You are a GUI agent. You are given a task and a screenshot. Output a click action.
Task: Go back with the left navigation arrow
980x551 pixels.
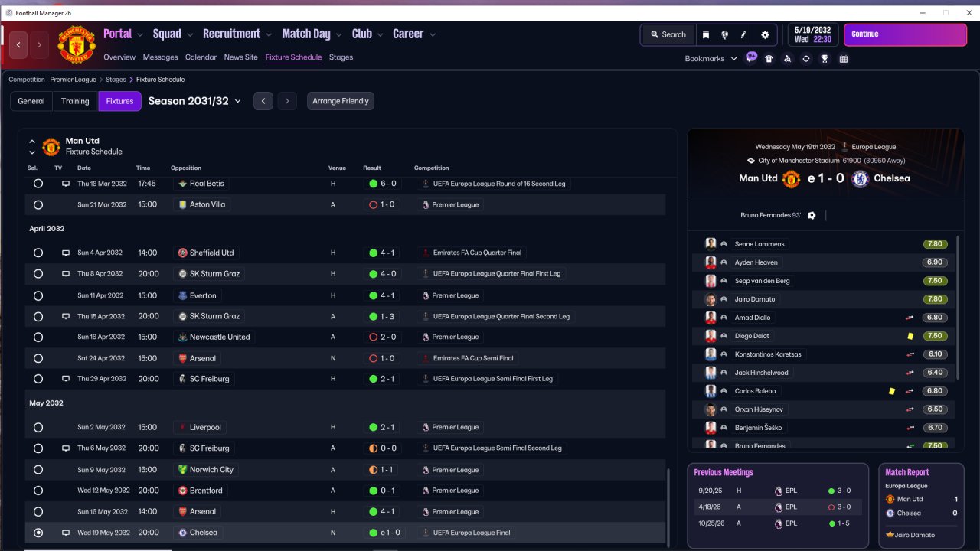19,45
